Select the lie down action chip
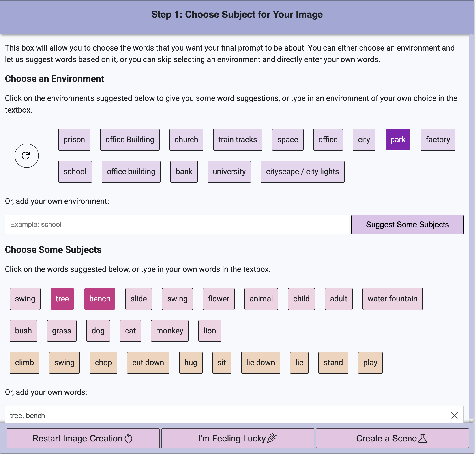476x454 pixels. click(260, 363)
